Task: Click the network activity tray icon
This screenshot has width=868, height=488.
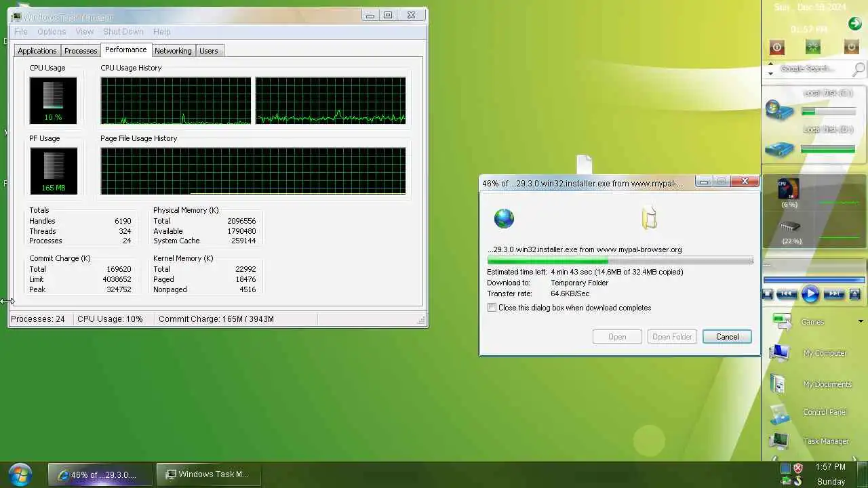Action: click(785, 481)
